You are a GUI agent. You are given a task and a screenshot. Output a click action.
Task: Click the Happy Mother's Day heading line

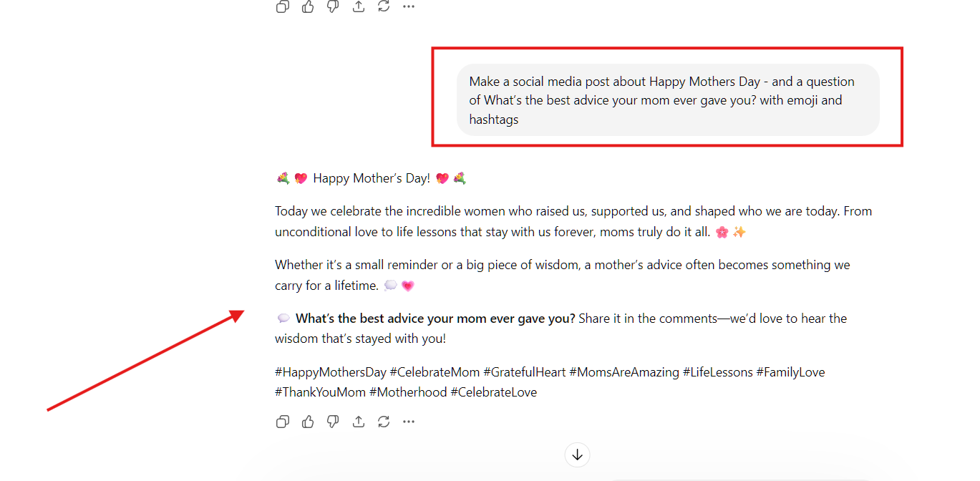pos(372,178)
